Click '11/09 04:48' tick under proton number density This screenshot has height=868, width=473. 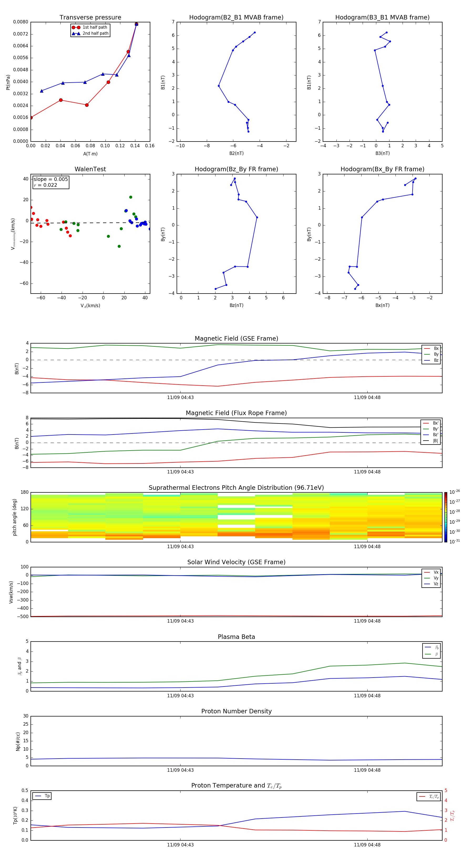[367, 770]
